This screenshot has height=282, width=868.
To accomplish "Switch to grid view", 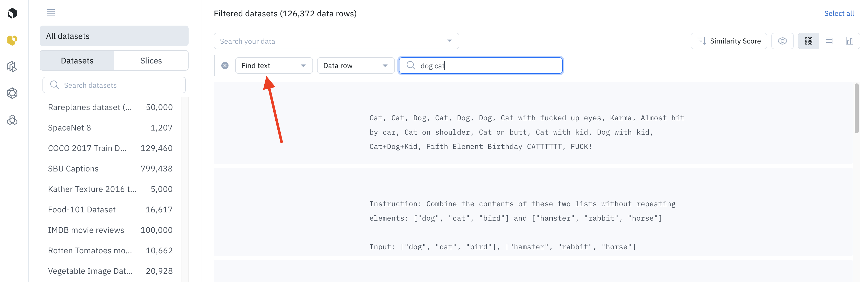I will (808, 41).
